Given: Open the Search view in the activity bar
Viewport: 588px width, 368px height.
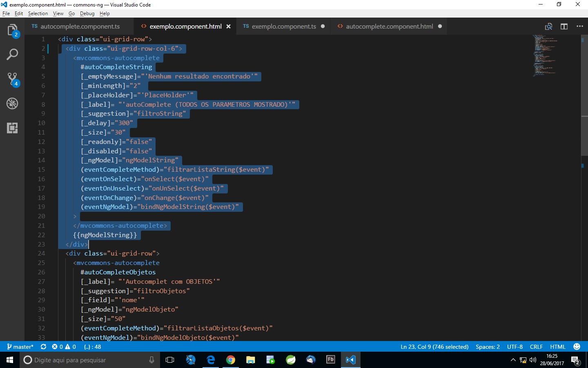Looking at the screenshot, I should pyautogui.click(x=12, y=54).
